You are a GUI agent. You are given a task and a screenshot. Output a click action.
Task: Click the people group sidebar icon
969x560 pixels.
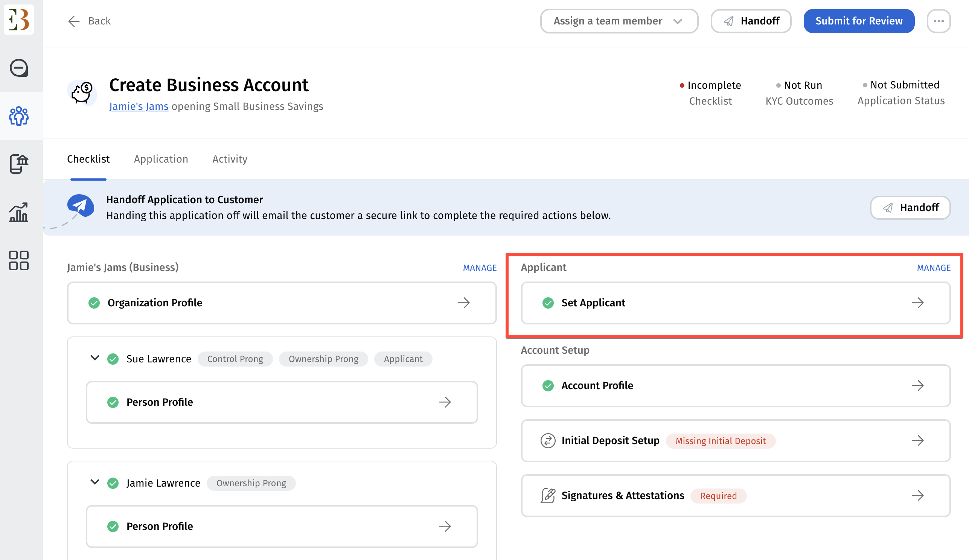[18, 116]
